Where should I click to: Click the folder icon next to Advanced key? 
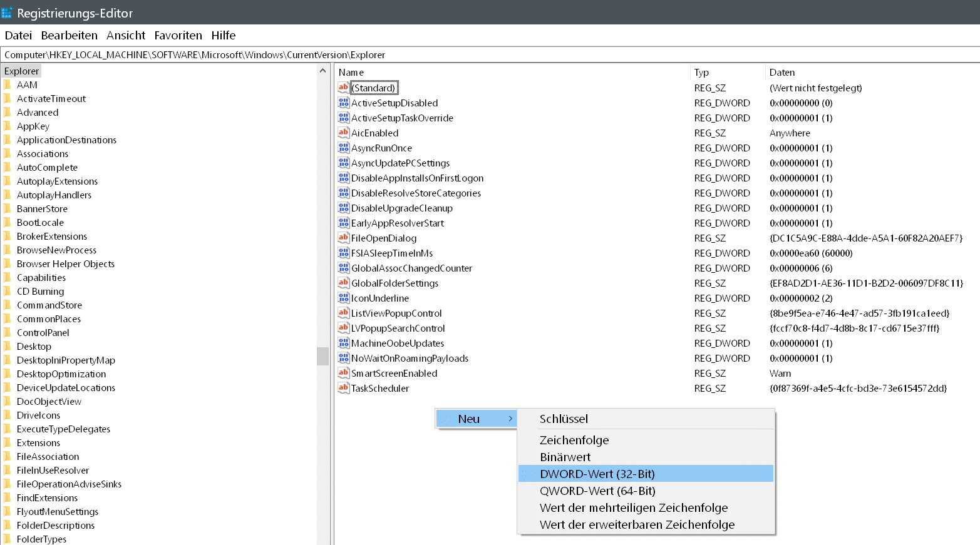pyautogui.click(x=8, y=113)
